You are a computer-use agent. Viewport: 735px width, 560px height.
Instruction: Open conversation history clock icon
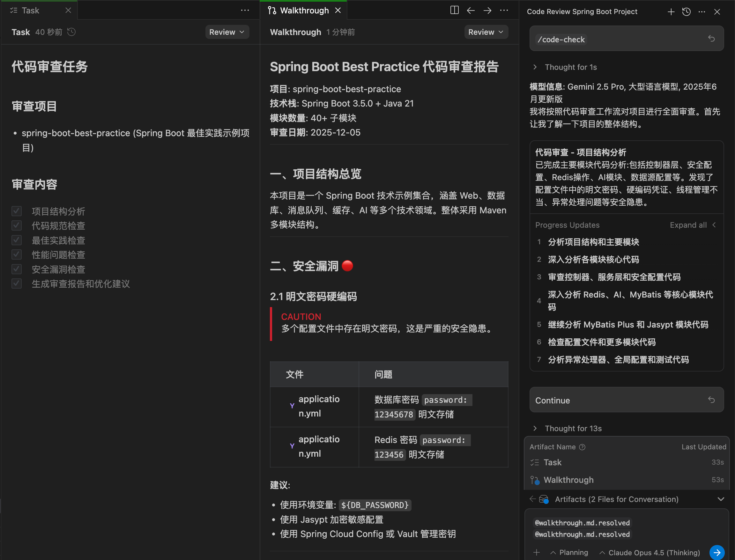point(686,12)
